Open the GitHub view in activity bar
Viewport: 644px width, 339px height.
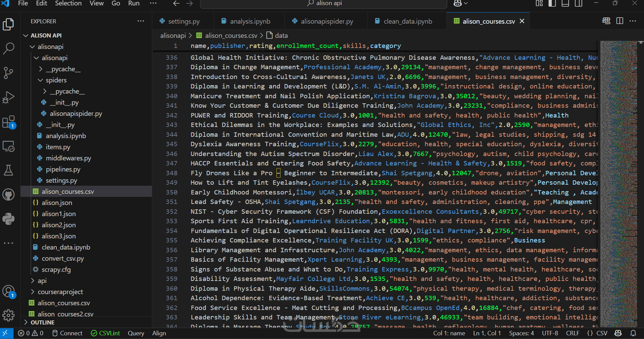[8, 194]
